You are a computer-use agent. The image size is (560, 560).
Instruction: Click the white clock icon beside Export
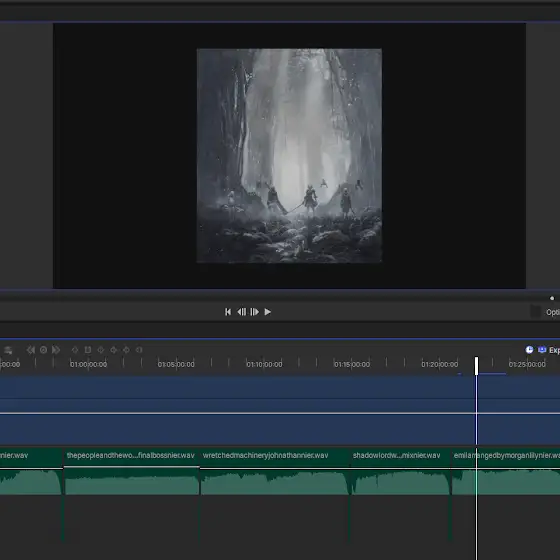529,350
